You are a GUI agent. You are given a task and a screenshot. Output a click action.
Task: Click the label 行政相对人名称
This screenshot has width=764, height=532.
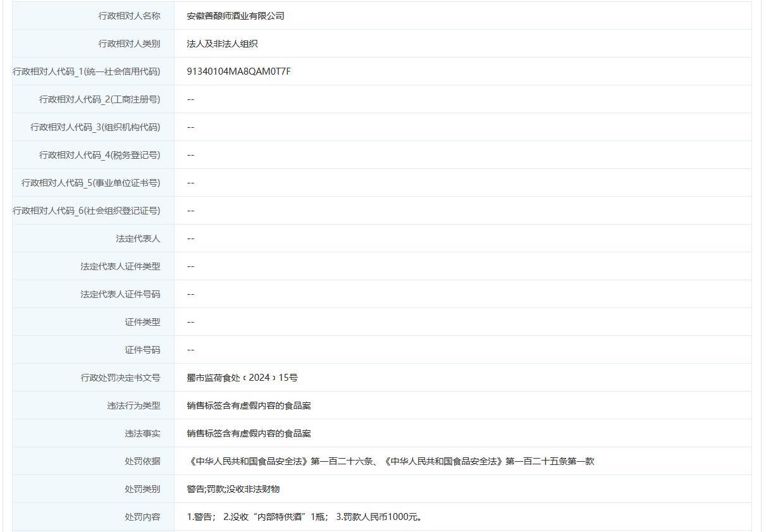(129, 16)
